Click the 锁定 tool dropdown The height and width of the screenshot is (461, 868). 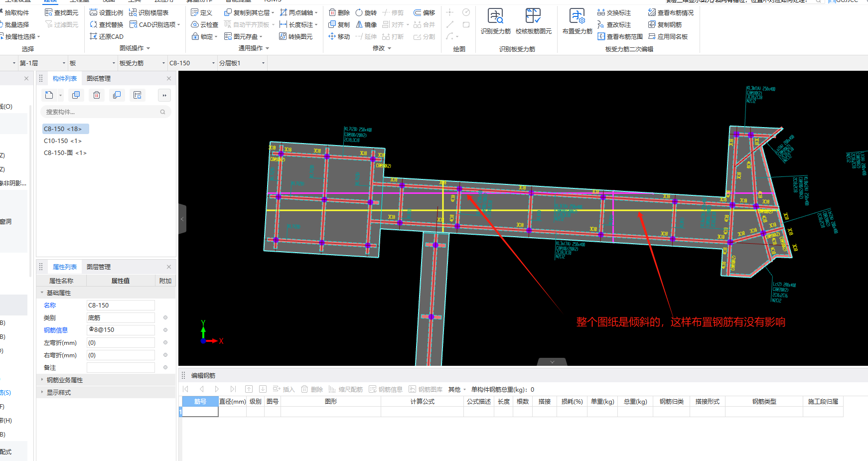coord(205,36)
